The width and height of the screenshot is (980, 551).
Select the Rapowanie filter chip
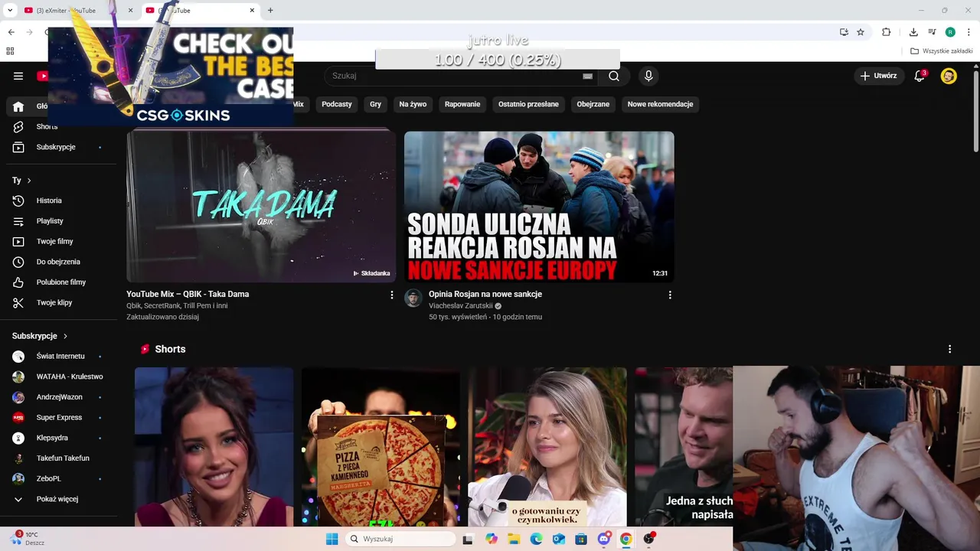462,104
